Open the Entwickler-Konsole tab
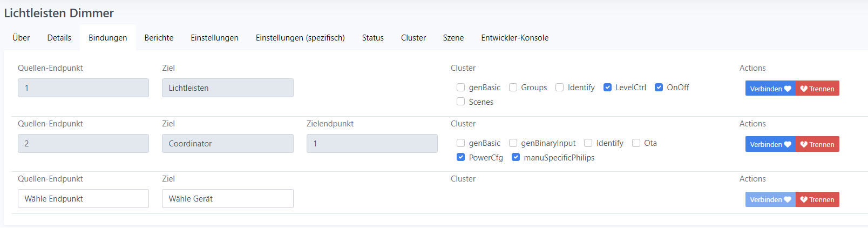Viewport: 868px width, 228px height. pyautogui.click(x=514, y=38)
